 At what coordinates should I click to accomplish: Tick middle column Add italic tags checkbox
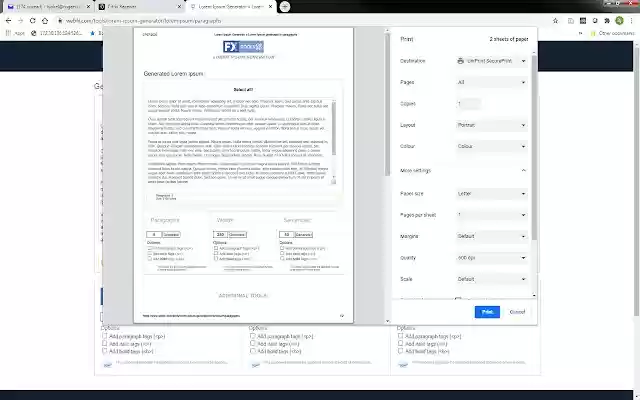(x=253, y=343)
